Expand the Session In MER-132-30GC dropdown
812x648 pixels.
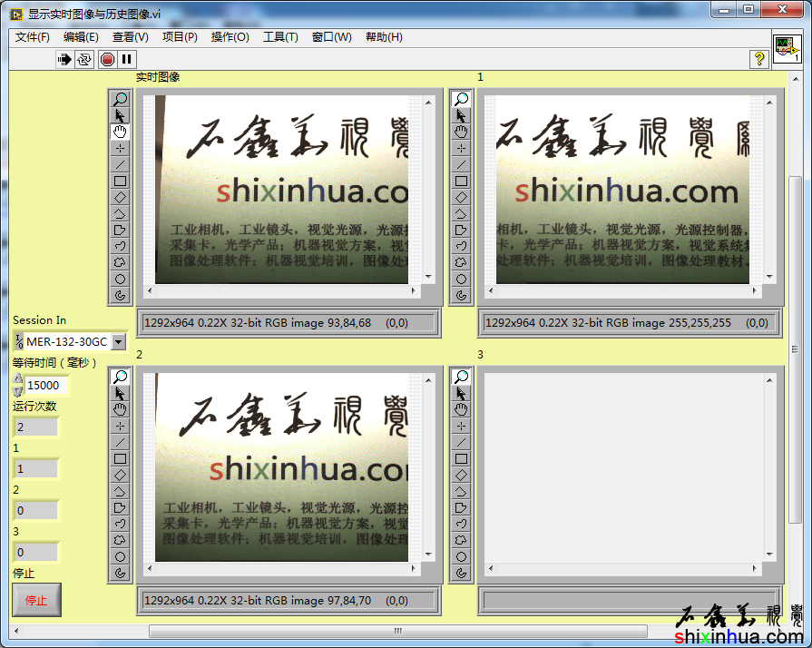coord(119,341)
